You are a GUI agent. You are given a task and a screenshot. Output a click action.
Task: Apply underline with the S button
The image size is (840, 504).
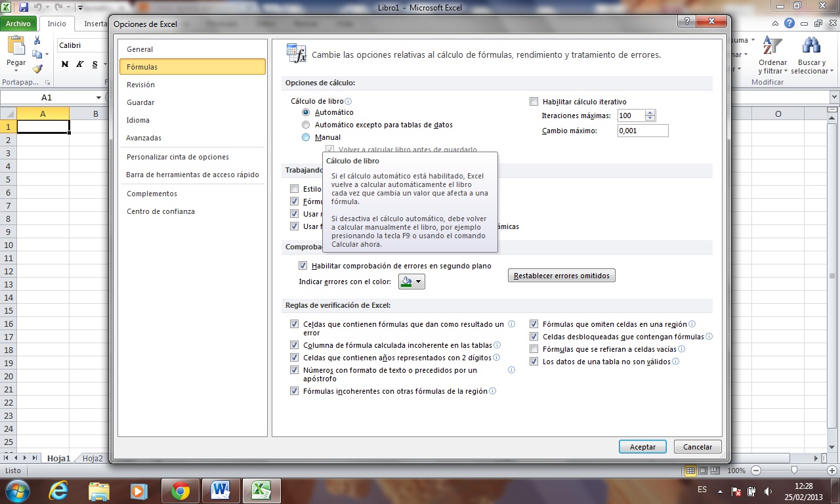coord(95,64)
